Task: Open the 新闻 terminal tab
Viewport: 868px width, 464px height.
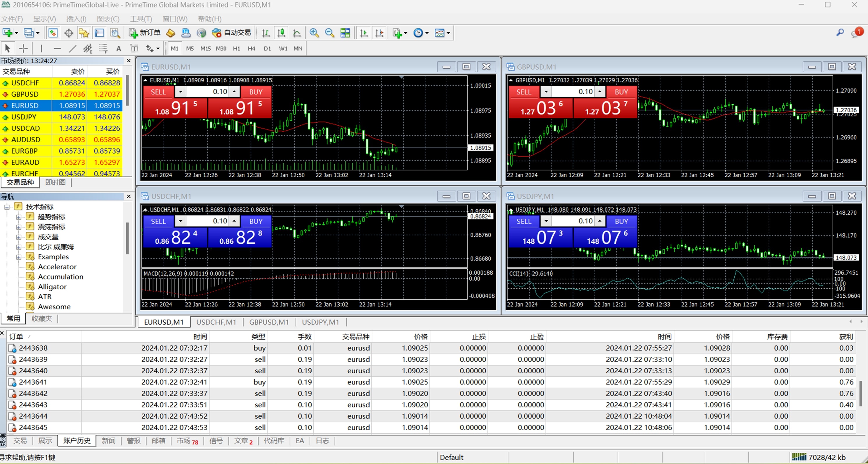Action: click(x=109, y=441)
